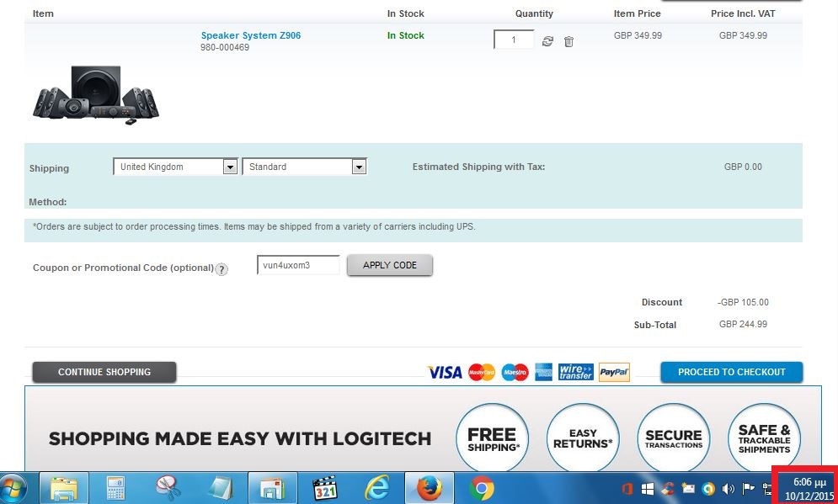Image resolution: width=838 pixels, height=504 pixels.
Task: Open Windows Start menu
Action: (x=13, y=489)
